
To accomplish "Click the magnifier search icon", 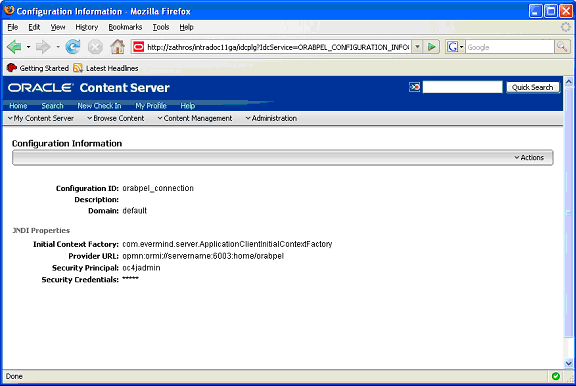I will tap(562, 47).
